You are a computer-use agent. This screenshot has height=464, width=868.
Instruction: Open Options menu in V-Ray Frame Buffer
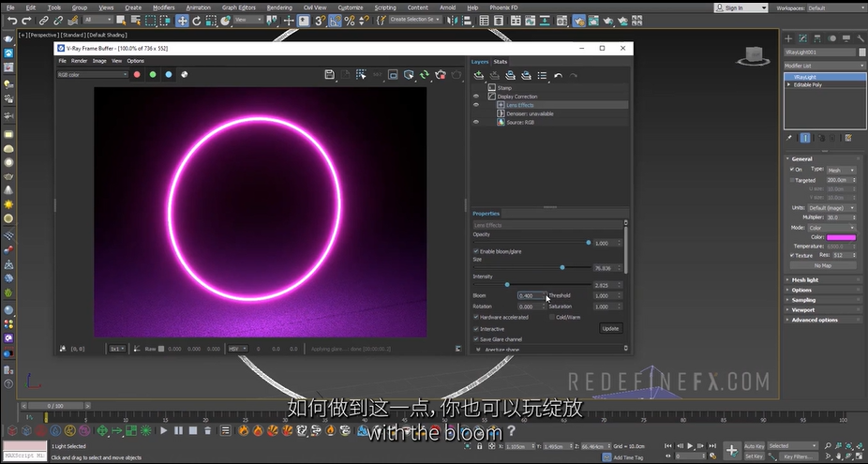pyautogui.click(x=136, y=61)
